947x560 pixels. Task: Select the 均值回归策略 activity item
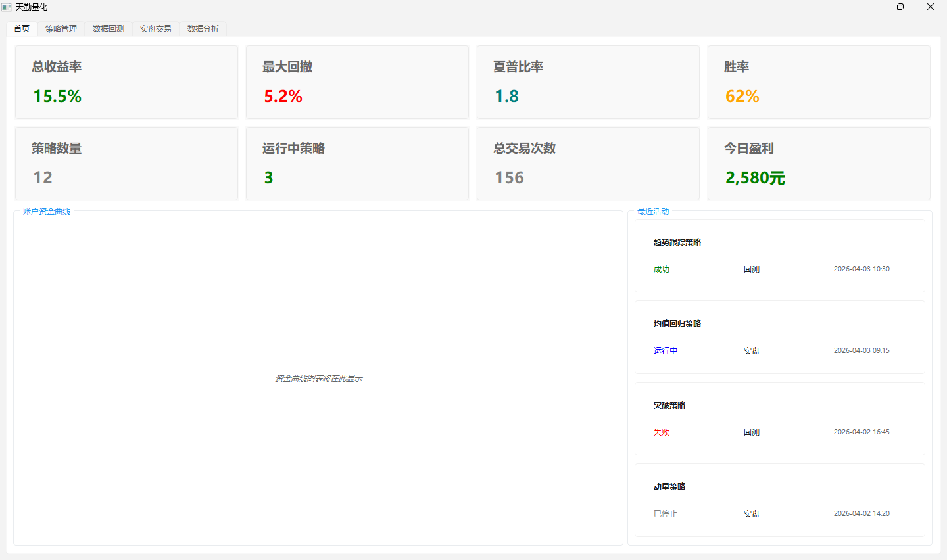(779, 337)
